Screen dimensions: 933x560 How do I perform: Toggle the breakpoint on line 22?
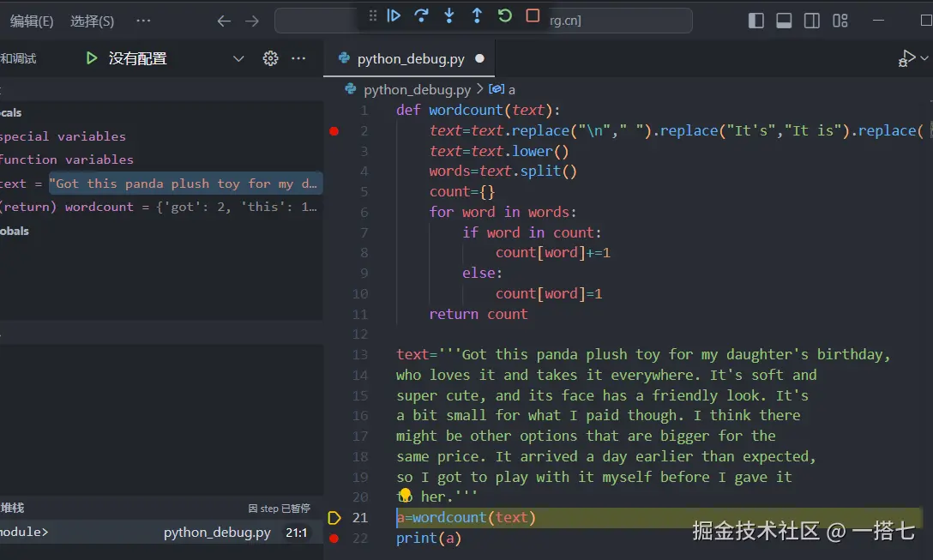click(x=334, y=538)
